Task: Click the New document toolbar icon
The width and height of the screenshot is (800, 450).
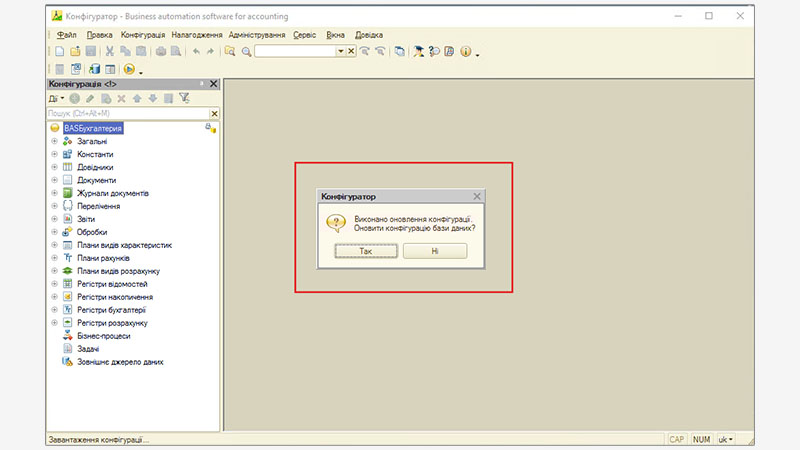Action: pos(60,51)
